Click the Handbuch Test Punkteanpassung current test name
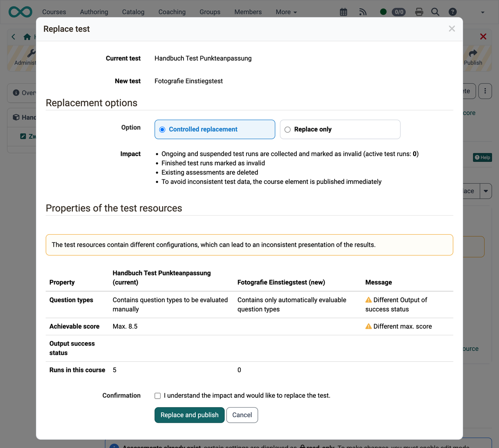Viewport: 499px width, 448px height. coord(203,59)
